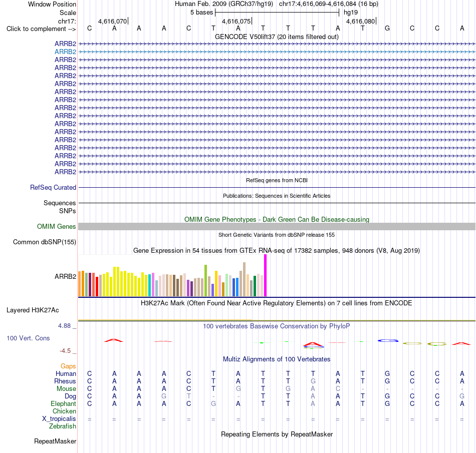Click the grayed C in the Mouse row
Image resolution: width=476 pixels, height=453 pixels.
[x=338, y=389]
